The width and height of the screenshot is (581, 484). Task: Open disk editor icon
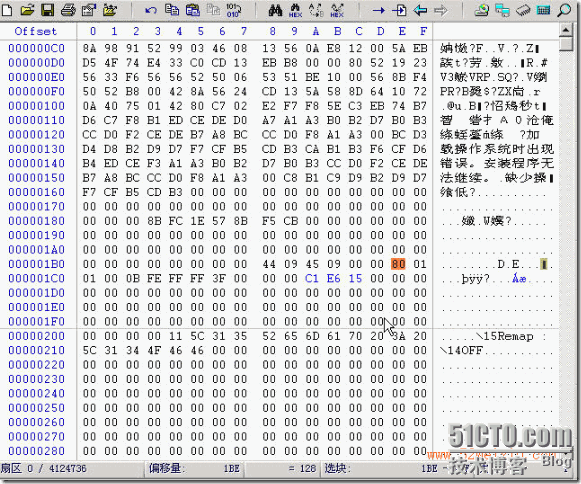coord(482,10)
